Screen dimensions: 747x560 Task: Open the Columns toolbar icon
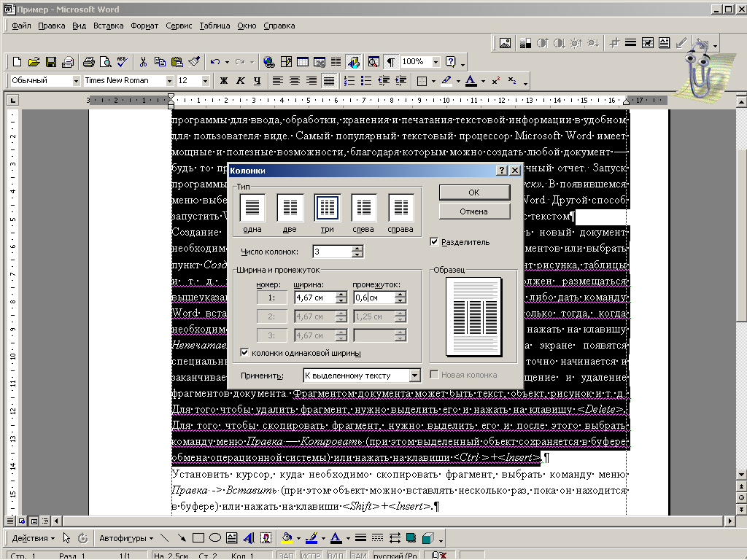tap(336, 62)
